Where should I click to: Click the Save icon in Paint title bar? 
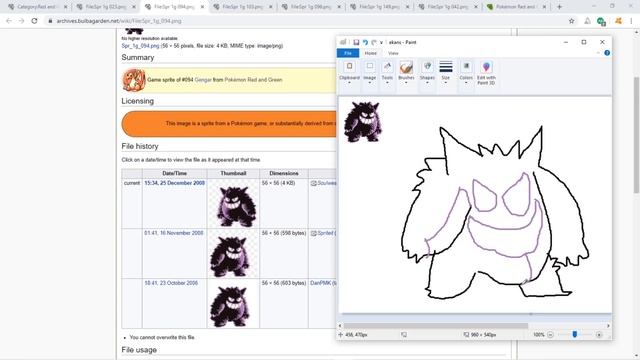[x=356, y=42]
